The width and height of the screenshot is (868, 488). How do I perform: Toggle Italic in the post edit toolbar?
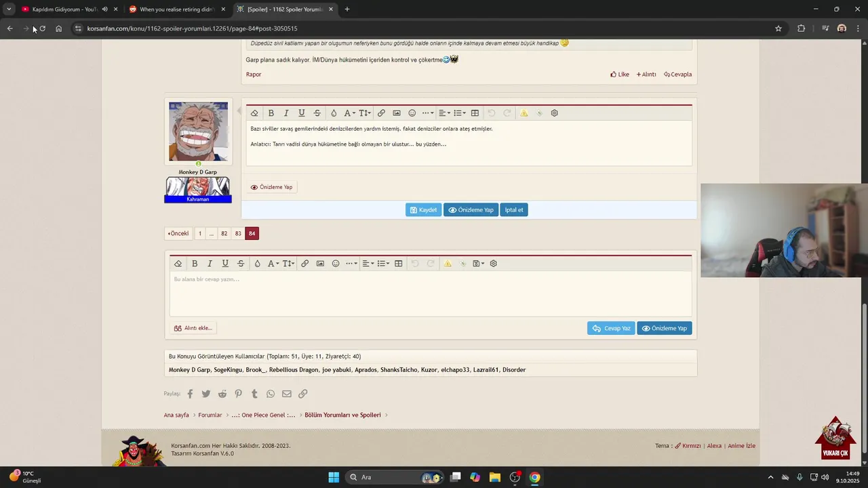click(286, 113)
